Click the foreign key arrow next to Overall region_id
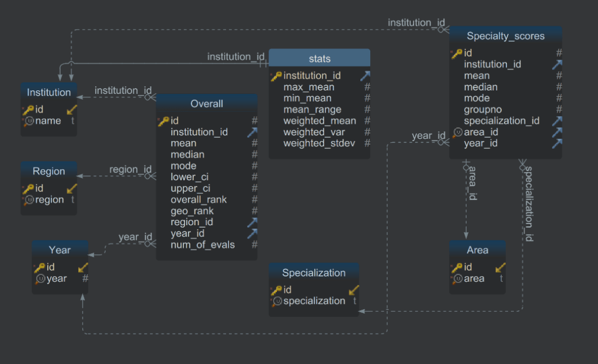Viewport: 598px width, 364px height. pyautogui.click(x=252, y=222)
